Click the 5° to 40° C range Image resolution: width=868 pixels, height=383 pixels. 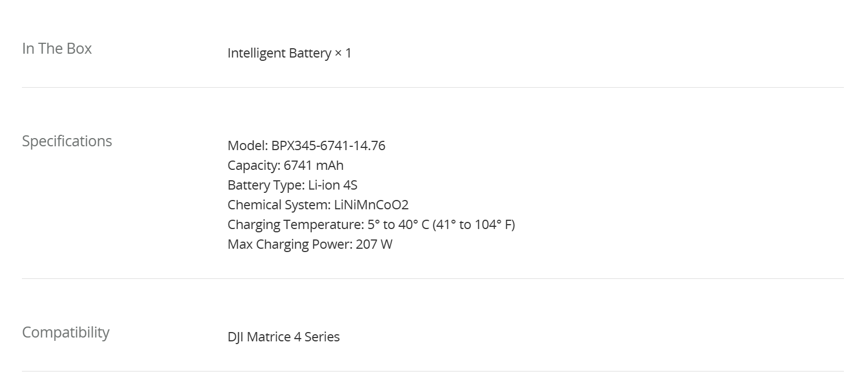pyautogui.click(x=398, y=225)
